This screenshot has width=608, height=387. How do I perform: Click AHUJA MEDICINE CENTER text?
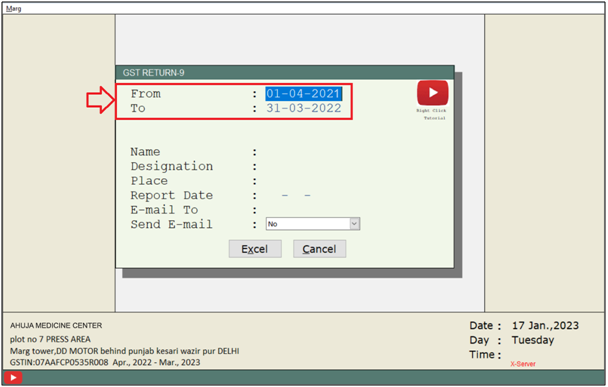pos(56,325)
